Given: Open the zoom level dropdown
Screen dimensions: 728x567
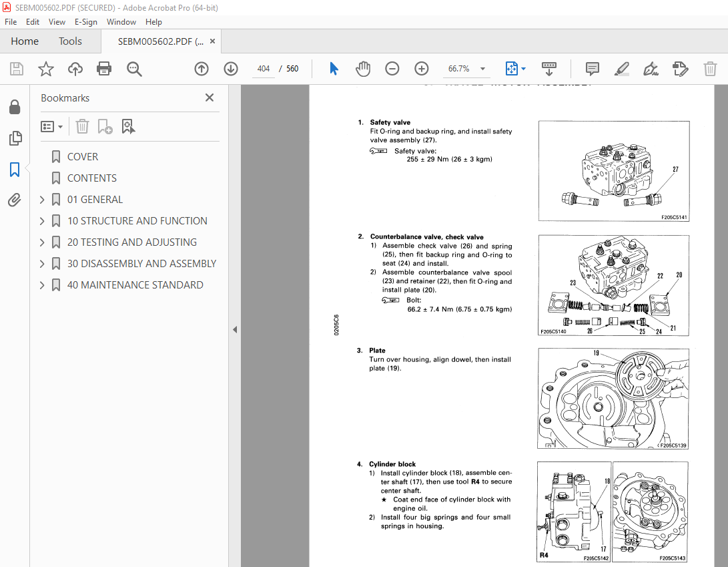Looking at the screenshot, I should tap(483, 69).
